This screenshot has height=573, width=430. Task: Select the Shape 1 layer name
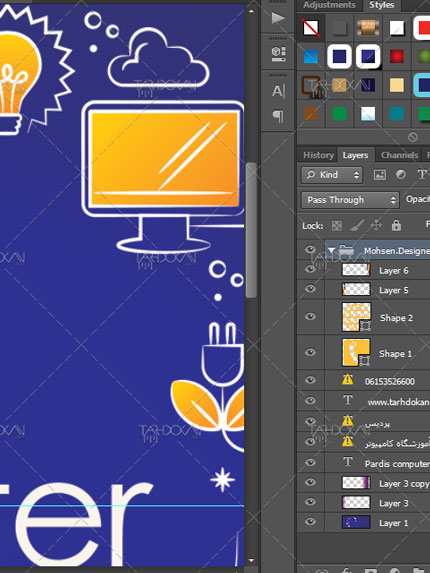395,354
